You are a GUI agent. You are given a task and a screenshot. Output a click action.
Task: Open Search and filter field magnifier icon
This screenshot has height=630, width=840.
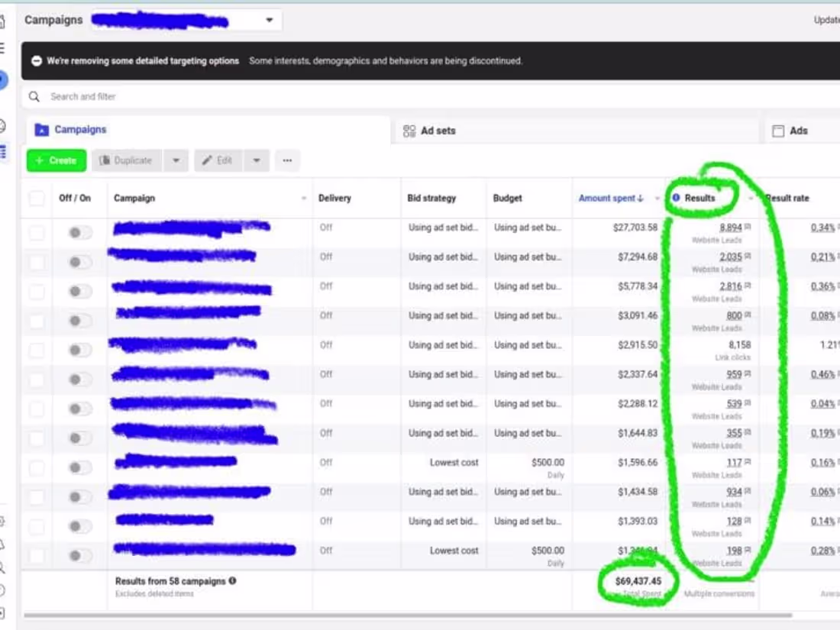coord(34,96)
